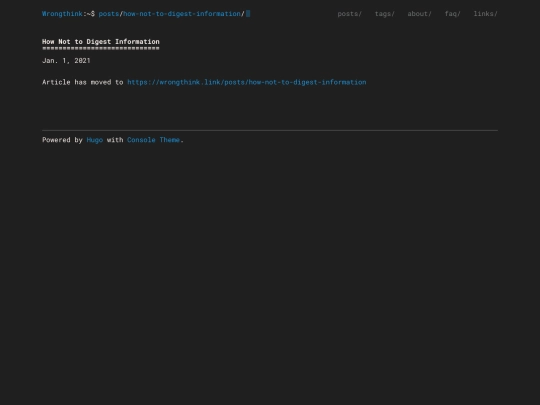This screenshot has width=540, height=405.
Task: Open the faq/ navigation menu item
Action: 453,14
